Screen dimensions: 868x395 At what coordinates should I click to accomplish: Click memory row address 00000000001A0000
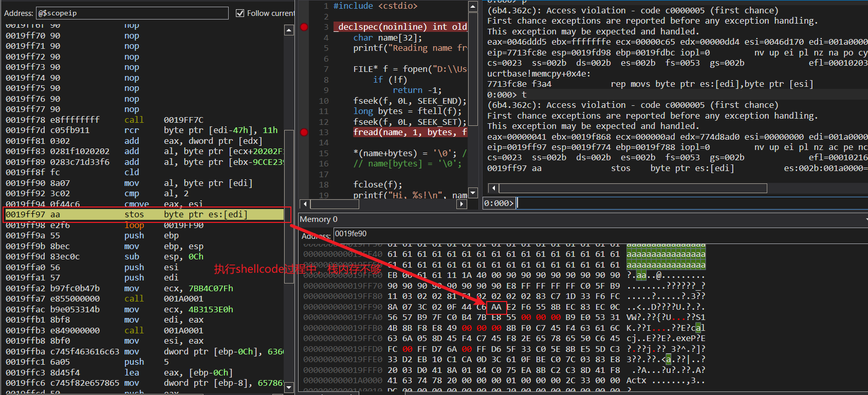point(343,380)
